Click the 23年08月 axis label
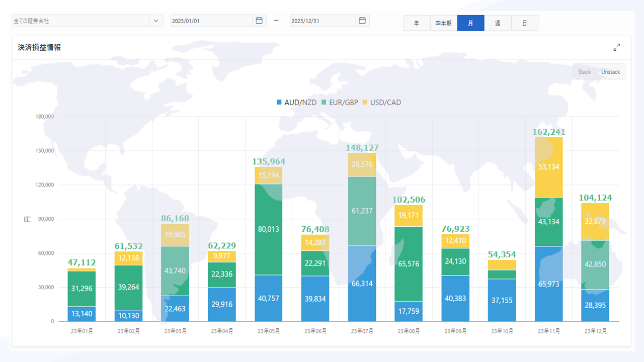Image resolution: width=644 pixels, height=362 pixels. coord(409,331)
